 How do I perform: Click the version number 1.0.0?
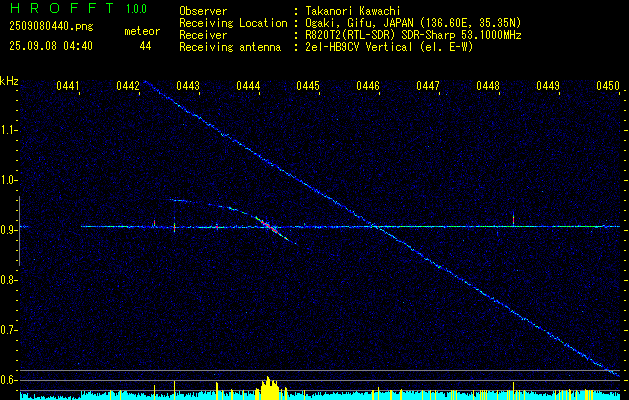click(136, 9)
